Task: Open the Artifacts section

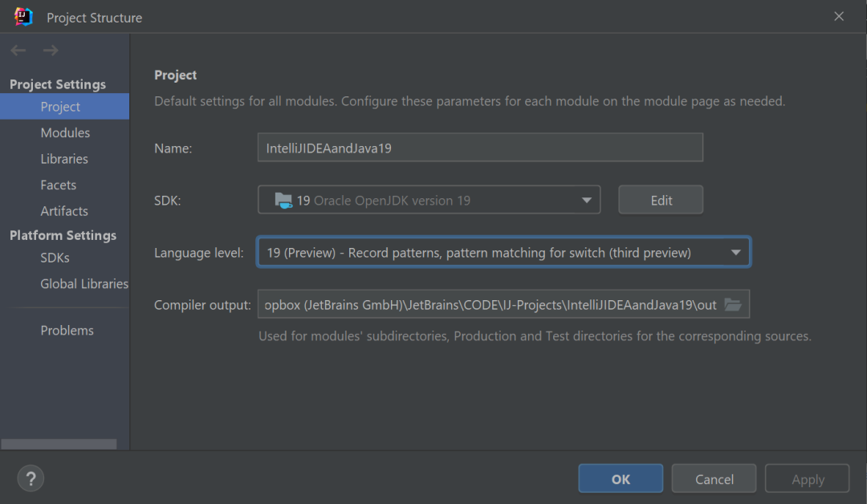Action: coord(65,210)
